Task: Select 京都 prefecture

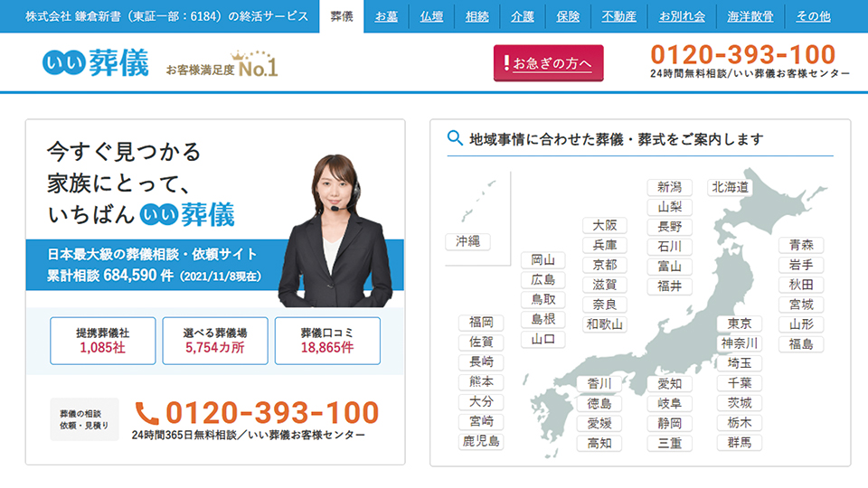Action: (x=605, y=265)
